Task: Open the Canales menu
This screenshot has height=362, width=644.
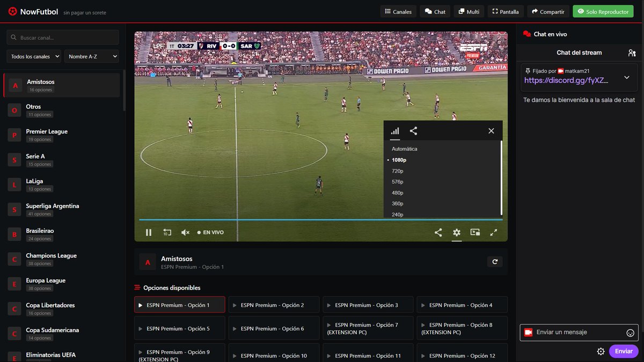Action: pos(398,11)
